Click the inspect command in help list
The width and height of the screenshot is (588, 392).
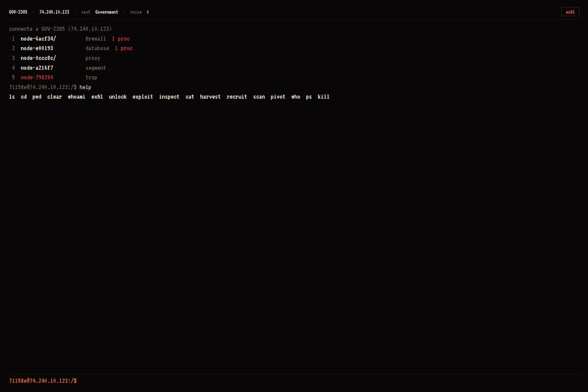click(169, 97)
